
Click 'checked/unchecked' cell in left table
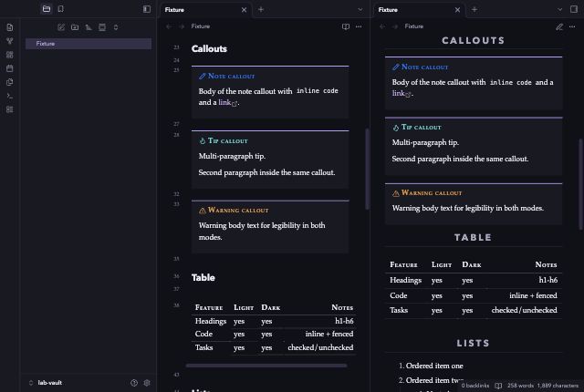pyautogui.click(x=320, y=347)
